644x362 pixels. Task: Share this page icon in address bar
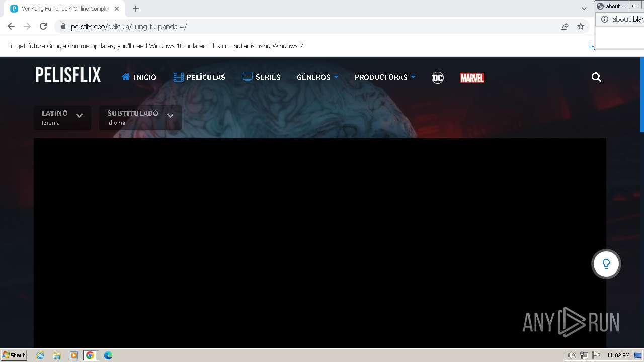pyautogui.click(x=565, y=27)
